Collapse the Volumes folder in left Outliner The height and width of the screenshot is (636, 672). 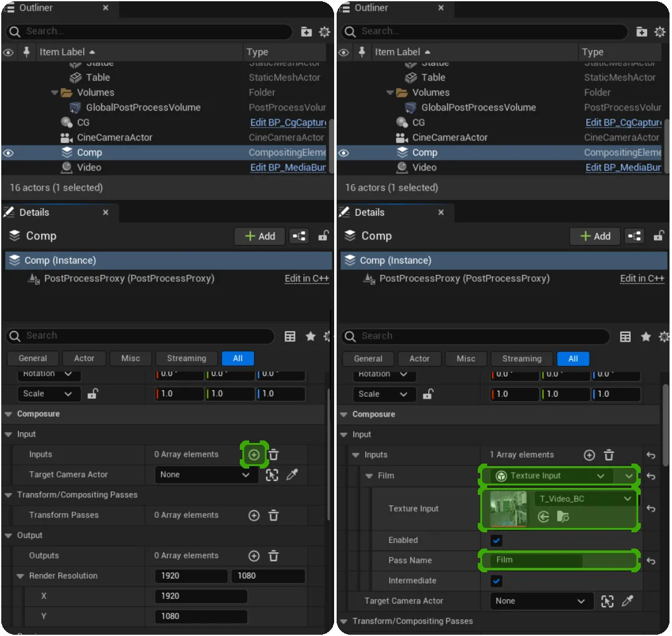[x=54, y=92]
